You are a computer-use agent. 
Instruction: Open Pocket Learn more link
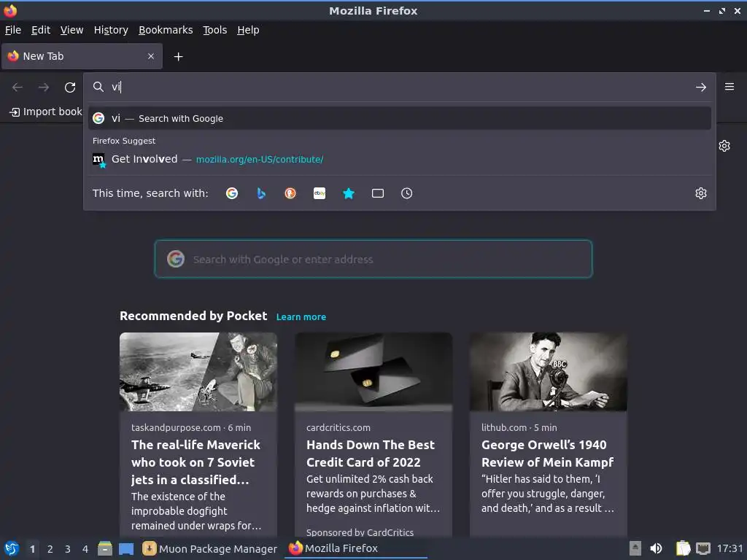pyautogui.click(x=301, y=317)
